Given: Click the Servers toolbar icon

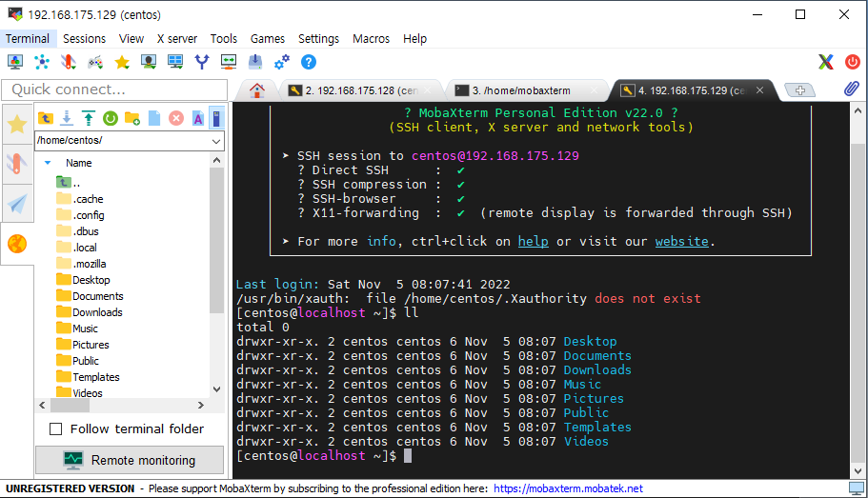Looking at the screenshot, I should [42, 62].
